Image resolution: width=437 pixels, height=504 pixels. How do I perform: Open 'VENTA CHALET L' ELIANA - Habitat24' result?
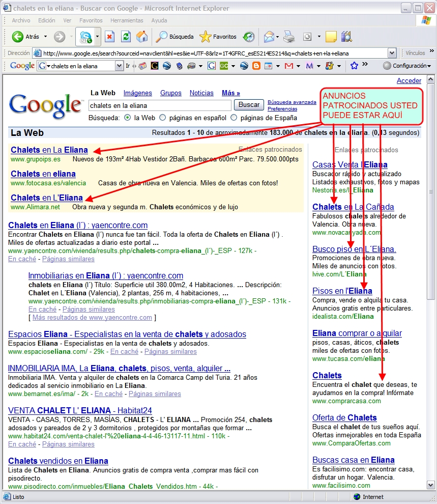click(x=80, y=410)
